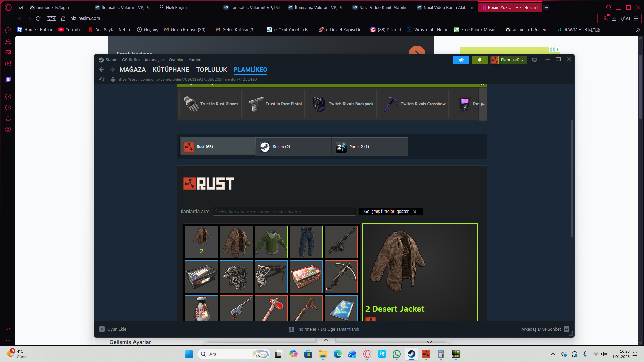Viewport: 644px width, 362px height.
Task: Reload the Steam inventory page
Action: 102,79
